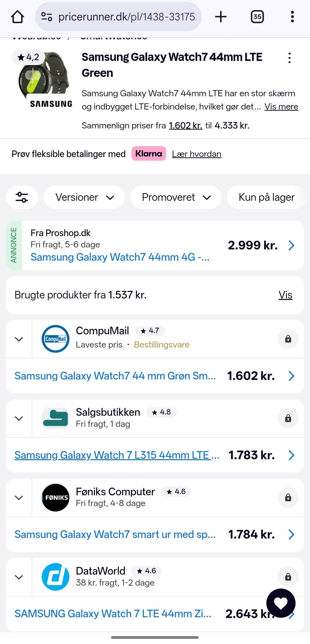
Task: Tap the lock icon for Salgsbutikken
Action: 288,418
